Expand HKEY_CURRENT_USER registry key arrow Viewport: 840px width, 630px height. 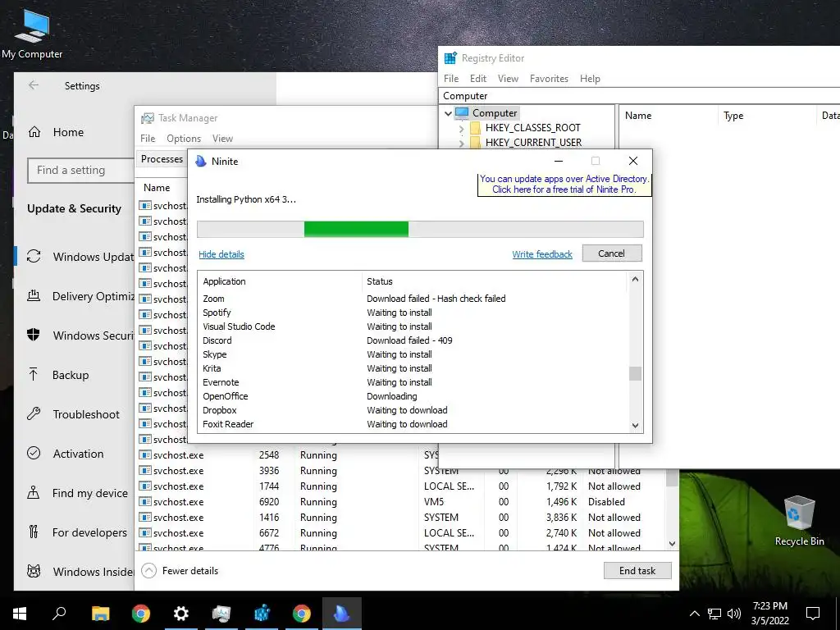coord(461,143)
